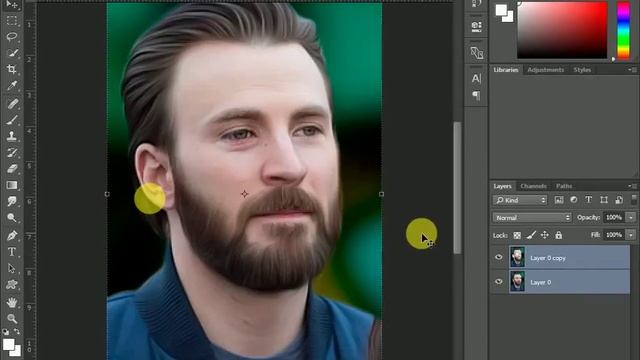Open the Brush Presets panel icon
Screen dimensions: 640x360
tap(476, 27)
